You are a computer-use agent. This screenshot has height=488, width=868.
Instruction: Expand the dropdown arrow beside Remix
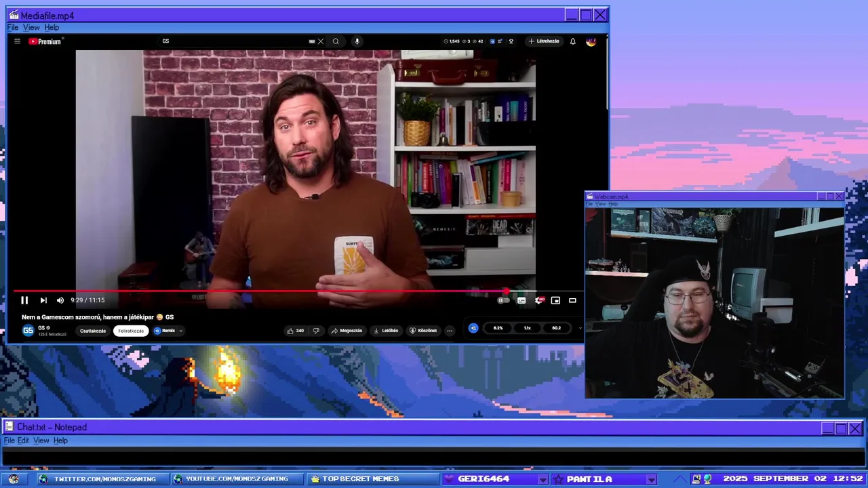[180, 331]
